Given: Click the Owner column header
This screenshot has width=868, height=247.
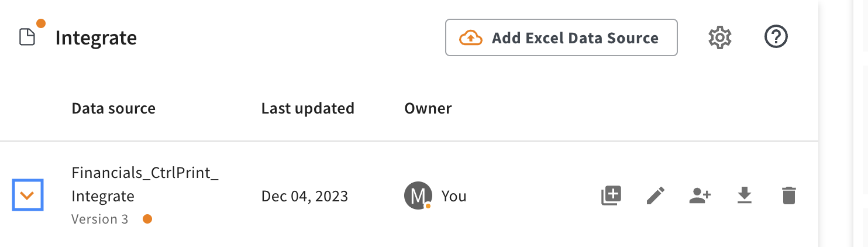Looking at the screenshot, I should (428, 108).
